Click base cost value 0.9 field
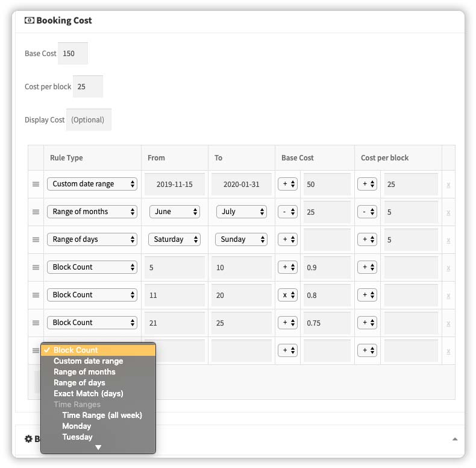 coord(327,267)
